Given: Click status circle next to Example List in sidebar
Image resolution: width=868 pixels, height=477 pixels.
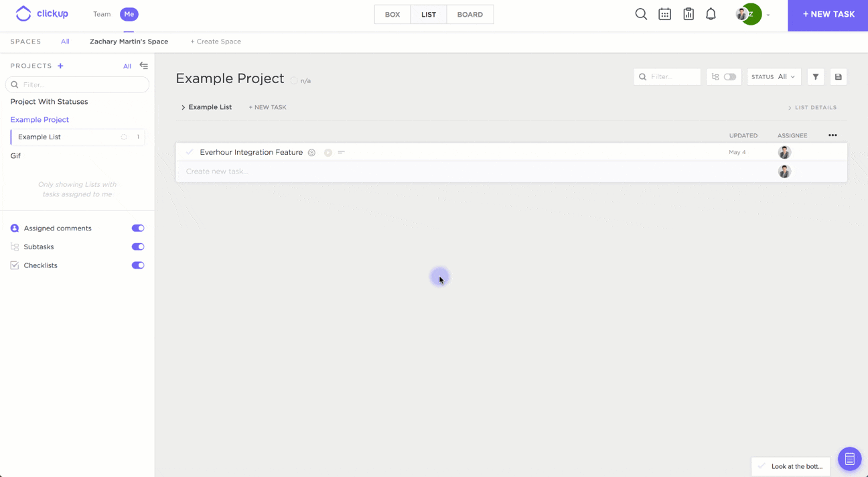Looking at the screenshot, I should click(x=124, y=137).
